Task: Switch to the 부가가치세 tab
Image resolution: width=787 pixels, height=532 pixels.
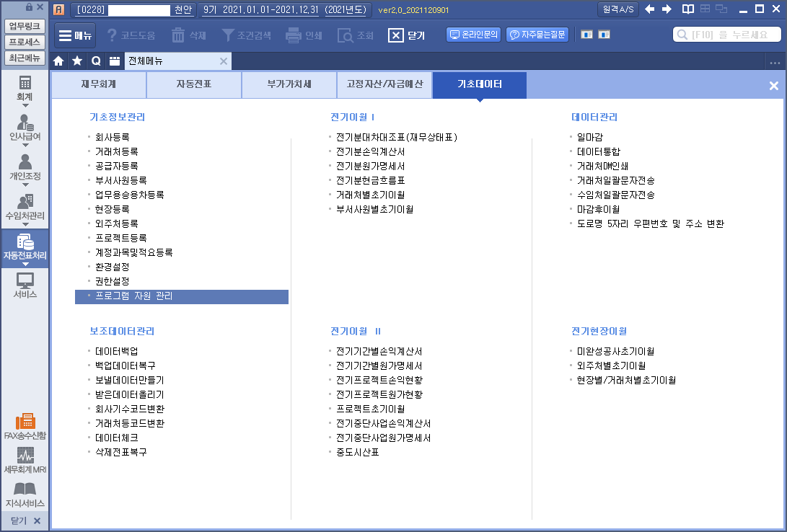Action: (x=289, y=85)
